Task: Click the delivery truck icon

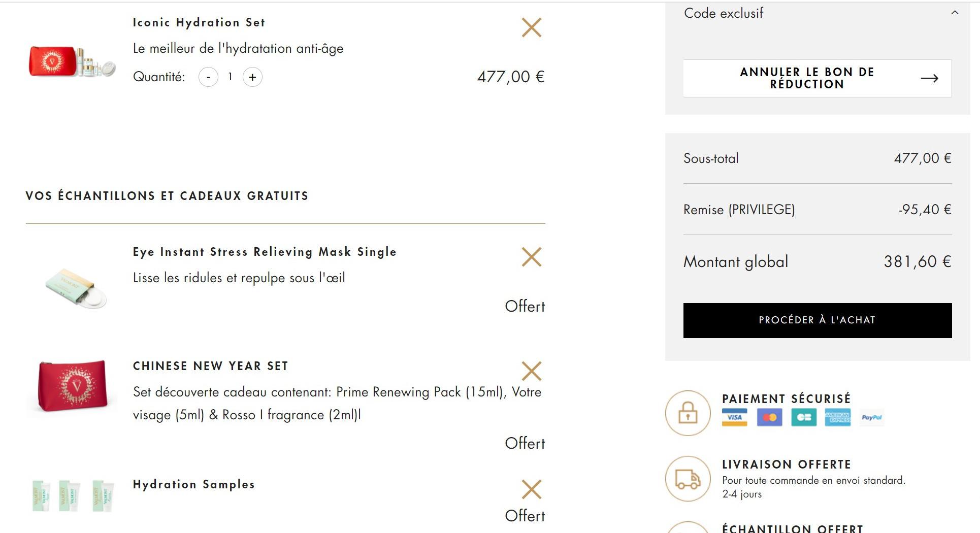Action: pyautogui.click(x=688, y=479)
